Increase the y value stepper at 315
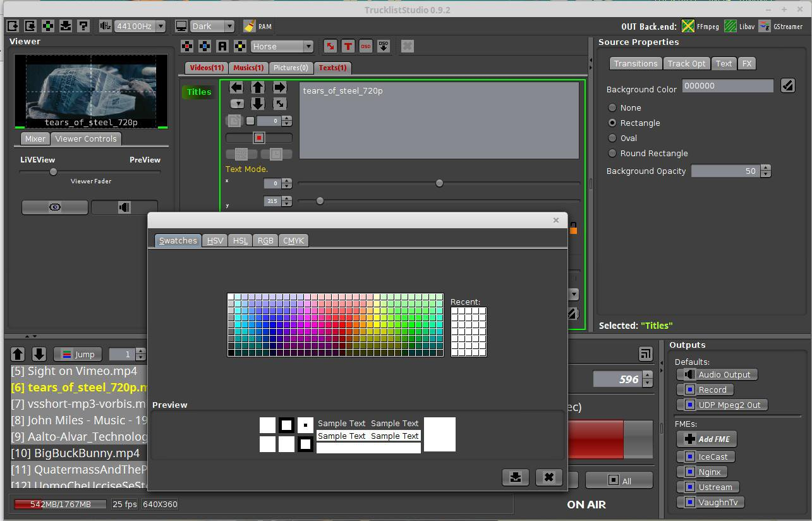Viewport: 812px width, 521px height. click(287, 199)
